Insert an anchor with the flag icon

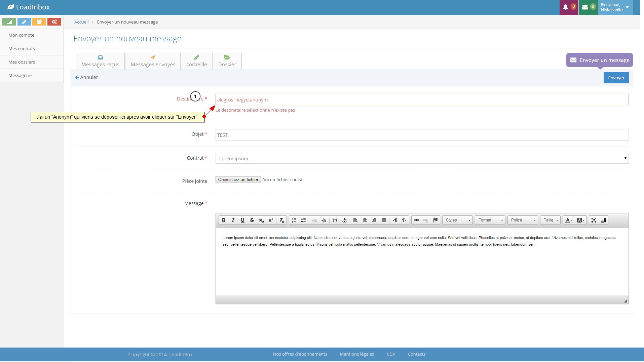click(435, 220)
